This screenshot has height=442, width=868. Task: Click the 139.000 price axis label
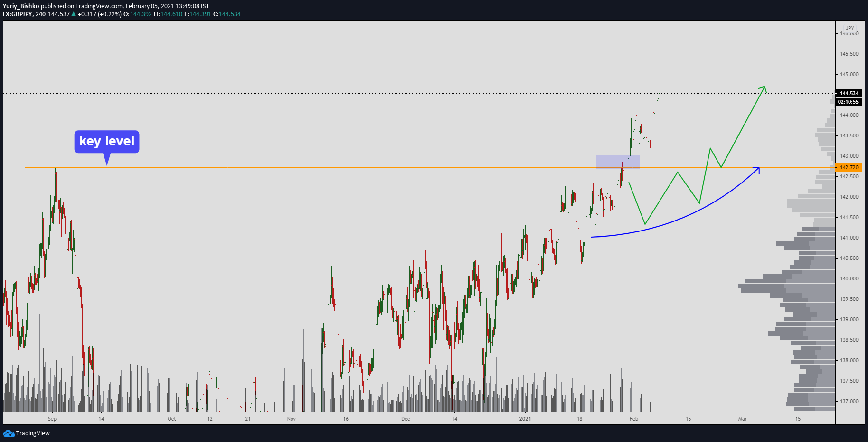coord(849,319)
